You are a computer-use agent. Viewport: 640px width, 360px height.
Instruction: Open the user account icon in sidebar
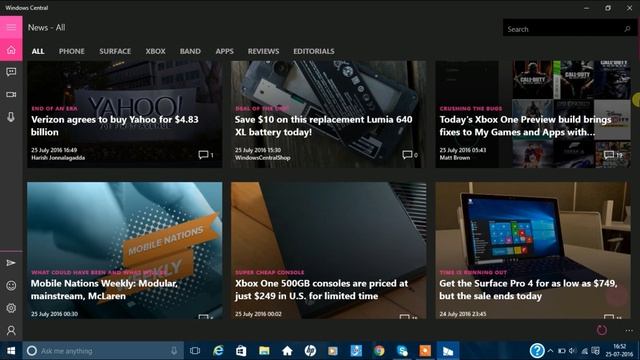11,330
